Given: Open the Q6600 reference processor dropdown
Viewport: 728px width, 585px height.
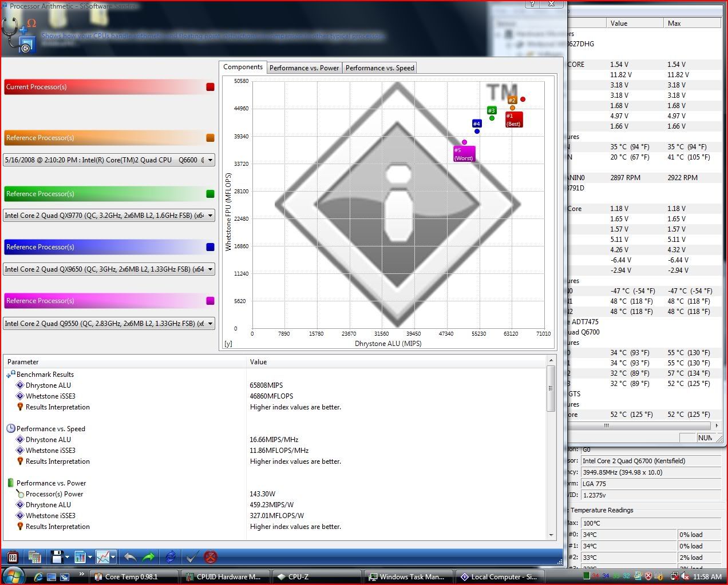Looking at the screenshot, I should point(210,160).
